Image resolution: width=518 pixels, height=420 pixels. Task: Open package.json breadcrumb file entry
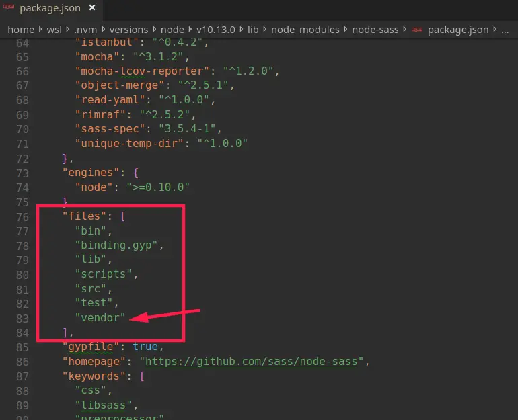458,30
